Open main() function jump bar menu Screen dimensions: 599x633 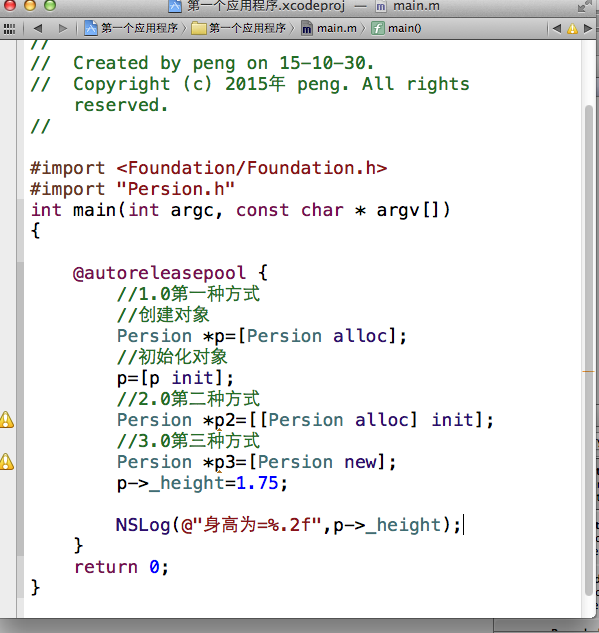click(396, 28)
